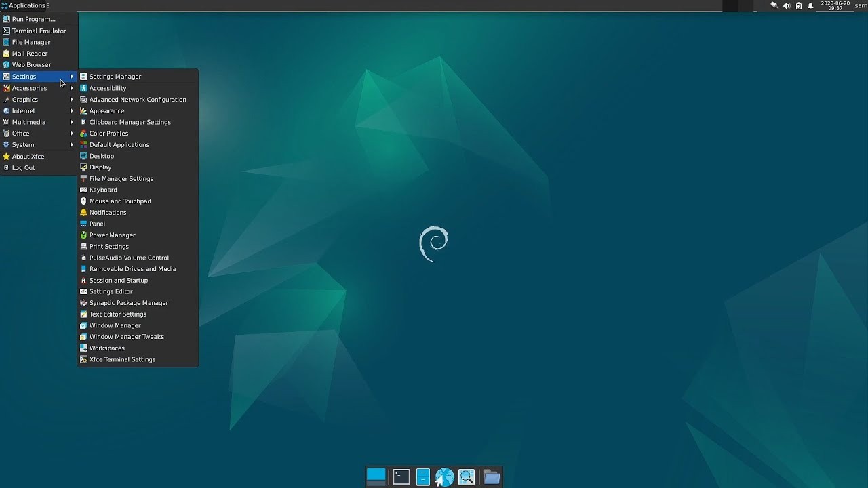Click the Settings Manager icon in the submenu
Image resolution: width=868 pixels, height=488 pixels.
(83, 77)
